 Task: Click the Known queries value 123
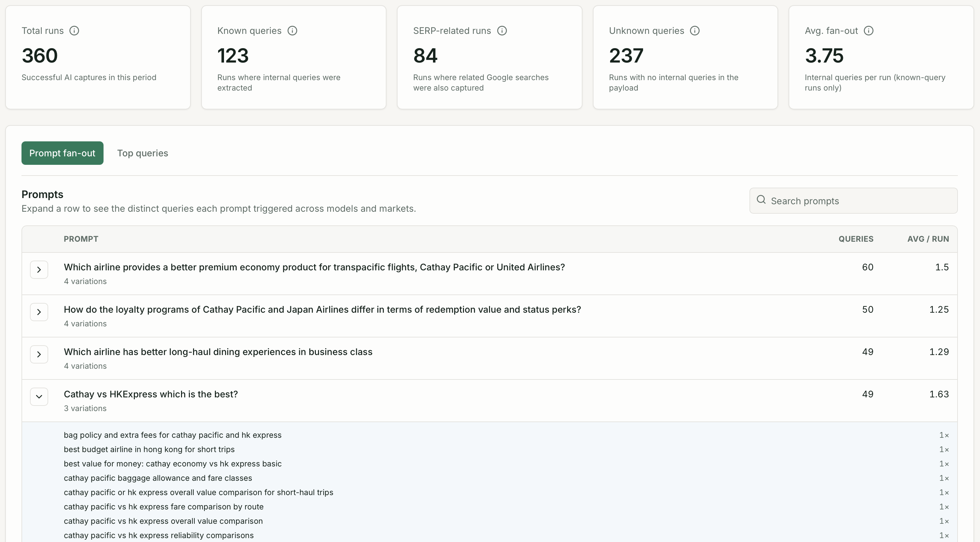[233, 56]
